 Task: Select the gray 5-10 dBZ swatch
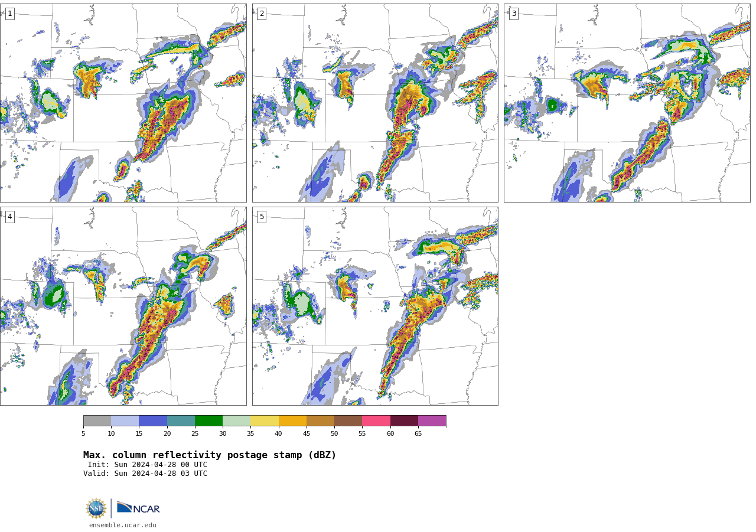97,421
